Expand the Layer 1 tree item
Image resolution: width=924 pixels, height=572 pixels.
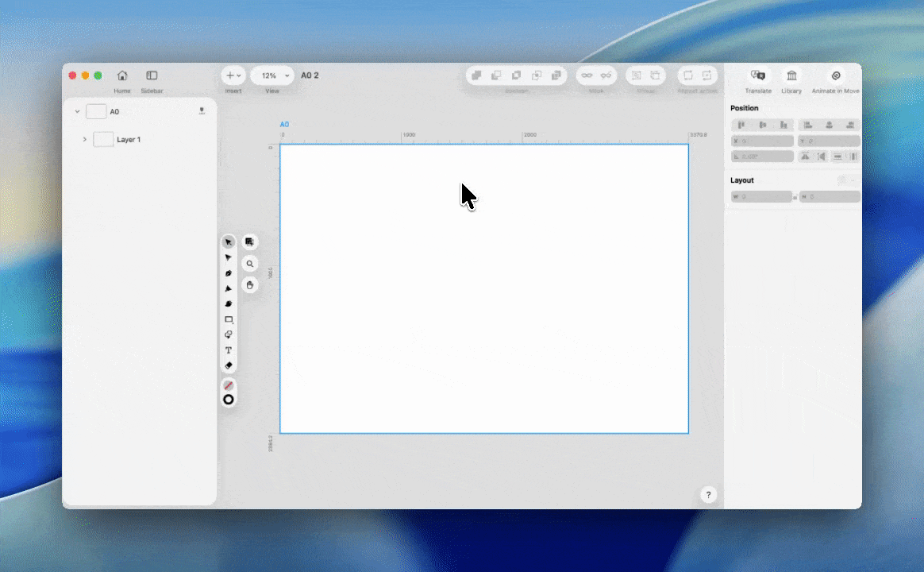point(85,140)
